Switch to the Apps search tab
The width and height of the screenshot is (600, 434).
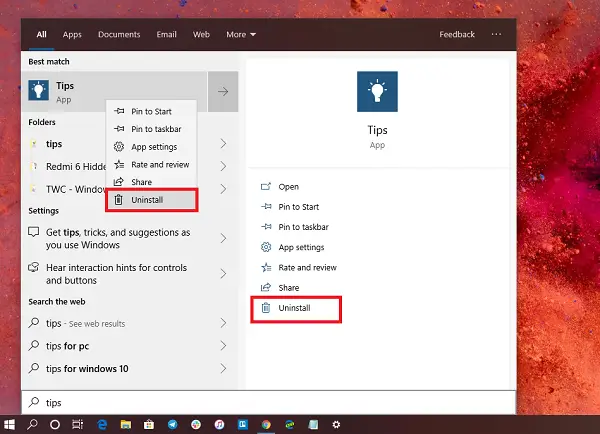pyautogui.click(x=72, y=34)
